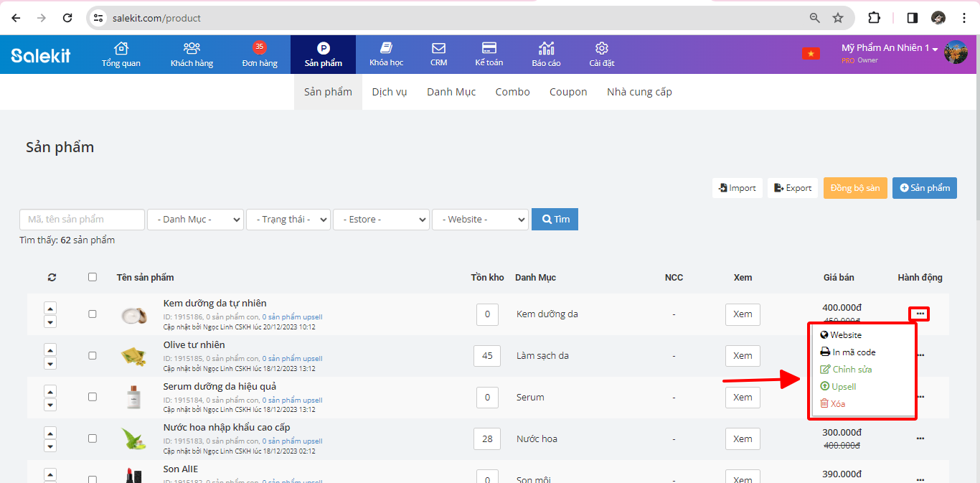Open Đơn hàng orders with badge
980x483 pixels.
coord(259,49)
